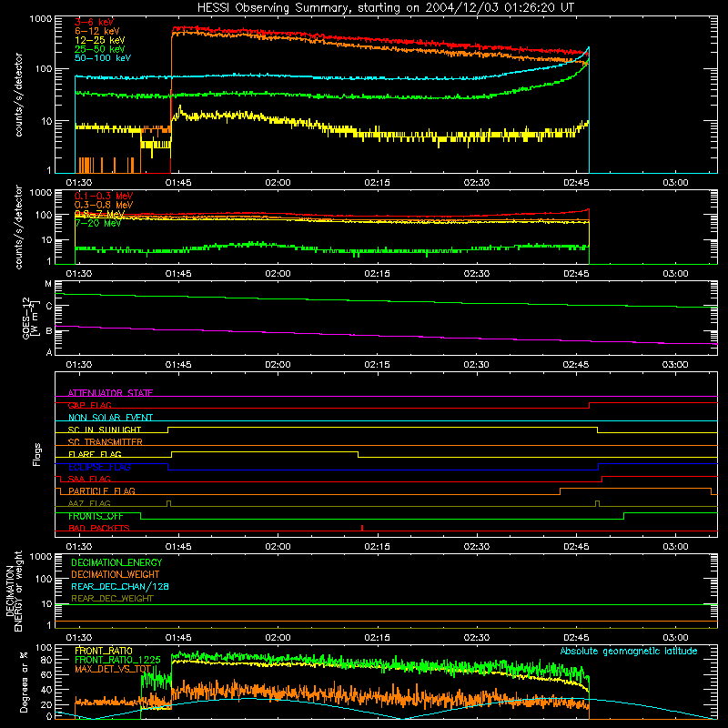Select SC_TRANSMITTER flag label
Viewport: 728px width, 728px height.
pos(106,442)
